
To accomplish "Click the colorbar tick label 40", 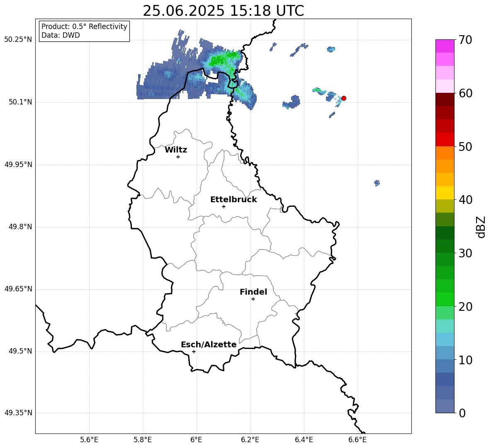I will [465, 200].
